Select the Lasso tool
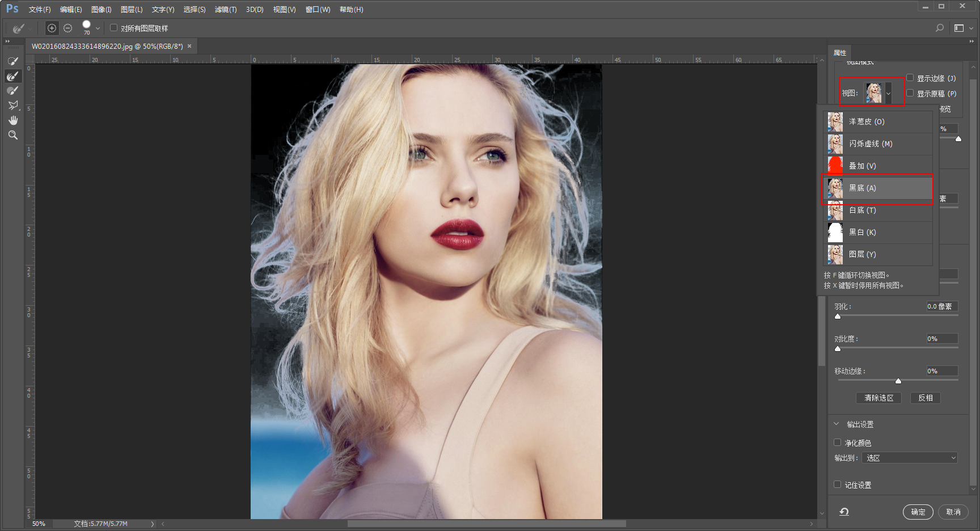Screen dimensions: 980x531 [x=12, y=105]
